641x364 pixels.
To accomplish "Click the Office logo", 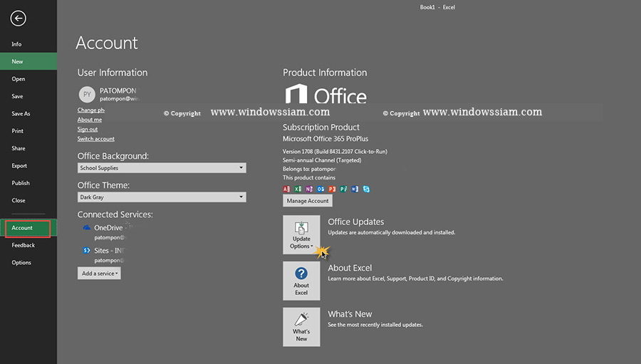I will tap(325, 93).
